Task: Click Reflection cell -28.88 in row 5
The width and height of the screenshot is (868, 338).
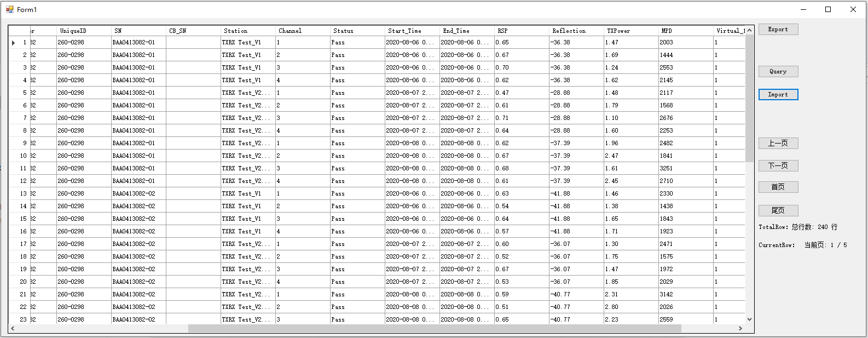Action: click(x=577, y=93)
